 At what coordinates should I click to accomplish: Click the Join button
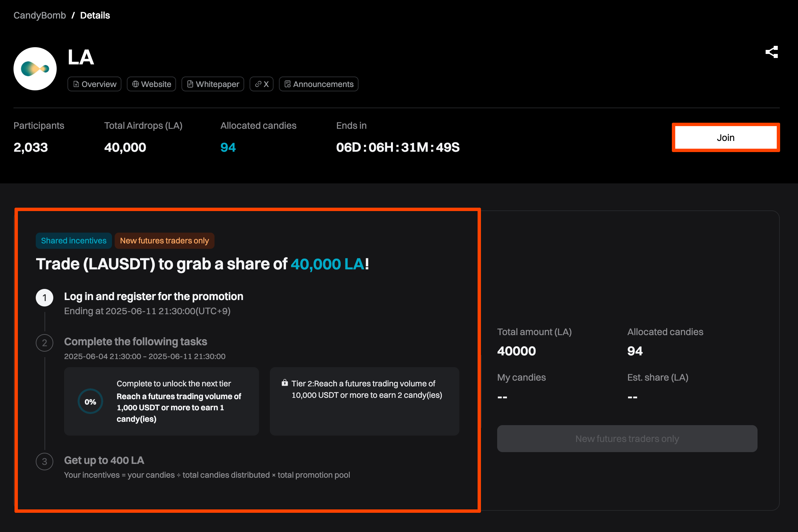[x=725, y=138]
